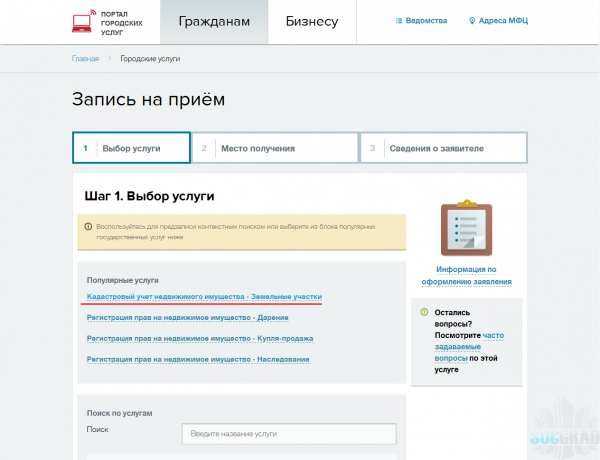This screenshot has width=600, height=460.
Task: Open Кадастровый учет - Земельные участки link
Action: pyautogui.click(x=204, y=298)
